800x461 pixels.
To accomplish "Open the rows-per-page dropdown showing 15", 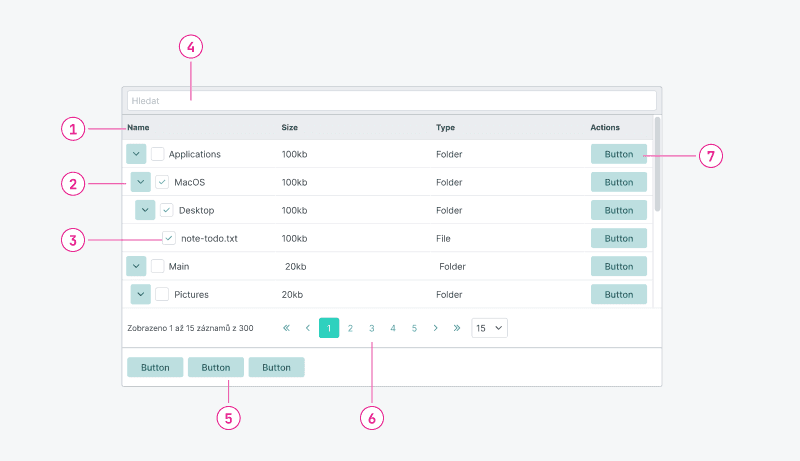I will (490, 328).
